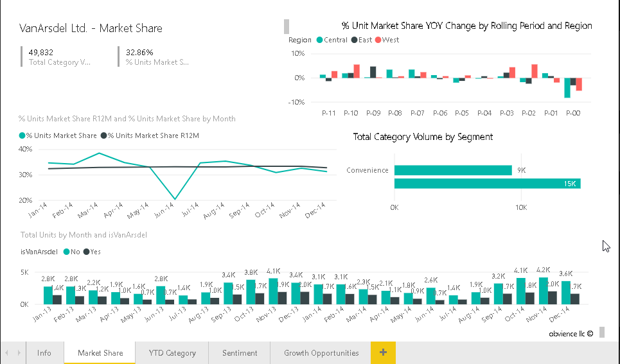Click the VanArsdel Ltd. - Market Share title
Viewport: 620px width, 364px height.
(91, 28)
